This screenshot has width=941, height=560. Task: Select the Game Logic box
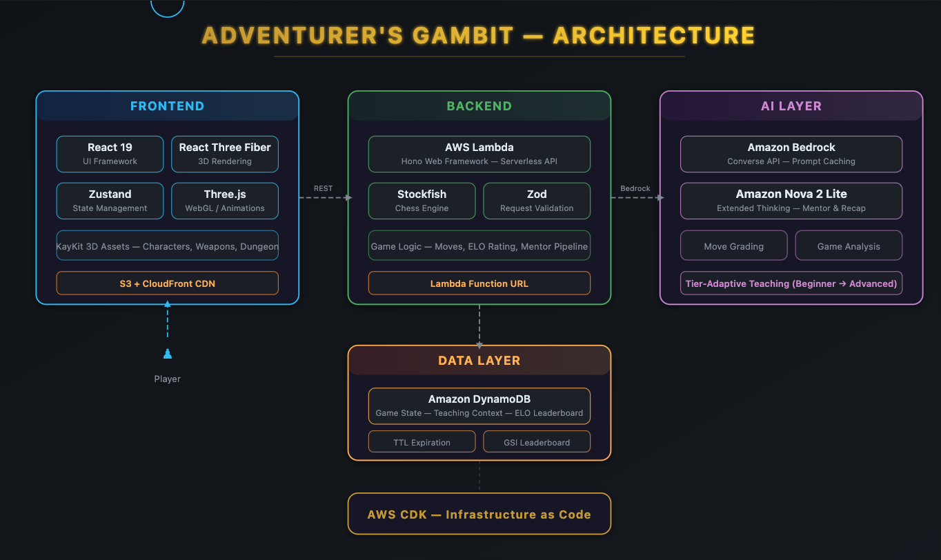tap(479, 246)
